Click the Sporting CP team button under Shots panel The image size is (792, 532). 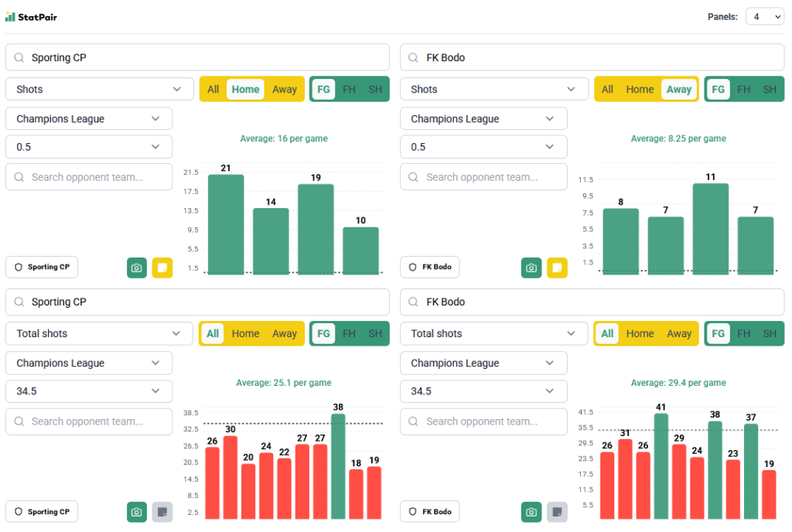coord(42,268)
